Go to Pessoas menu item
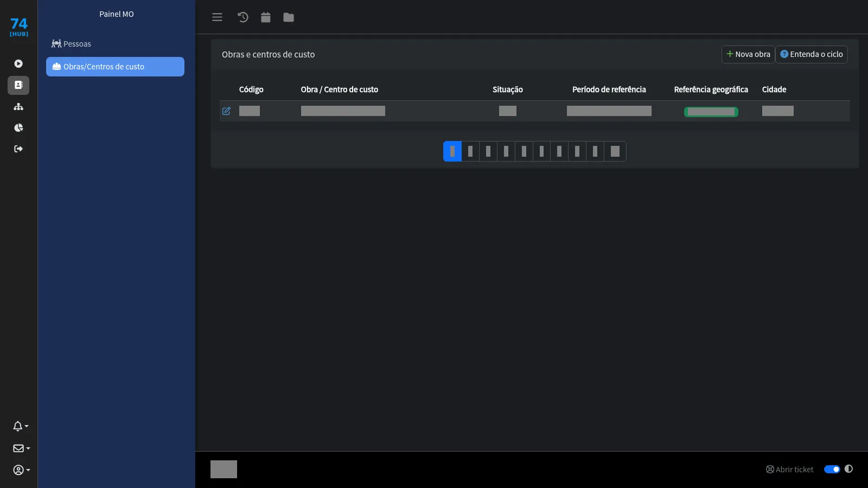Viewport: 868px width, 488px height. click(115, 44)
